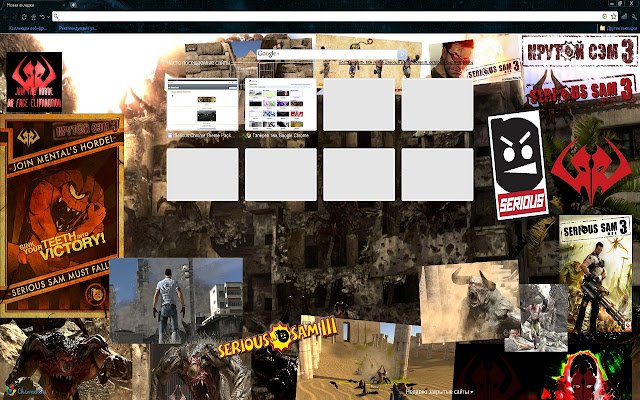The height and width of the screenshot is (400, 640).
Task: Click the magnifier icon in address bar
Action: [57, 17]
